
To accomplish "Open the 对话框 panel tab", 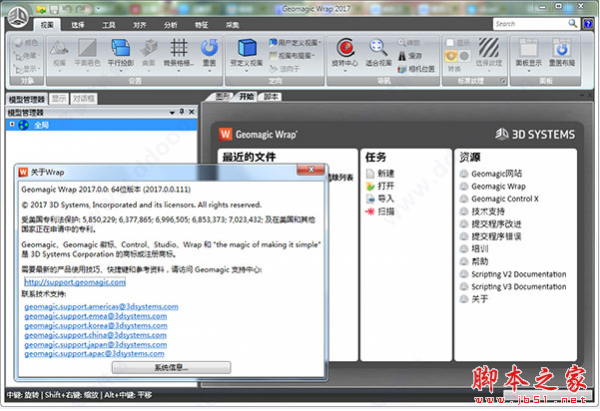I will 84,99.
